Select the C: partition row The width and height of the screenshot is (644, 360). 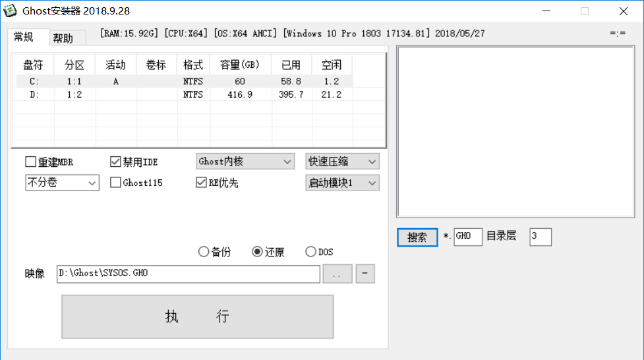point(184,81)
